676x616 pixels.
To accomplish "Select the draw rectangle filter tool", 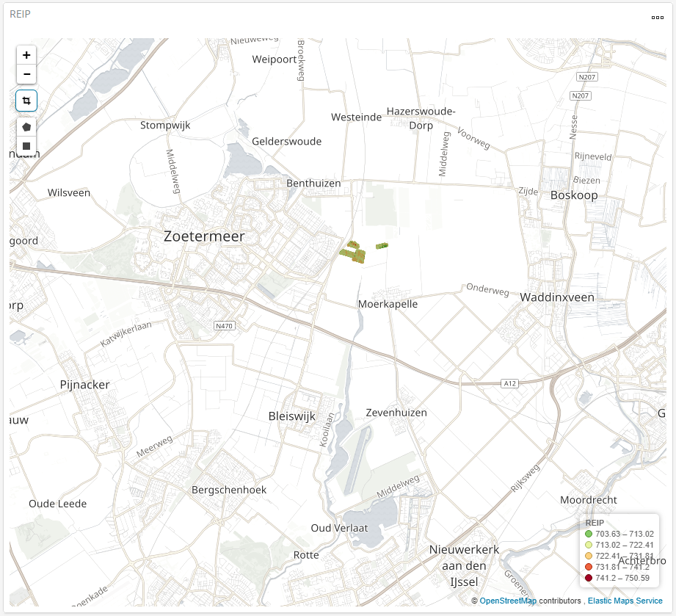I will pyautogui.click(x=26, y=146).
